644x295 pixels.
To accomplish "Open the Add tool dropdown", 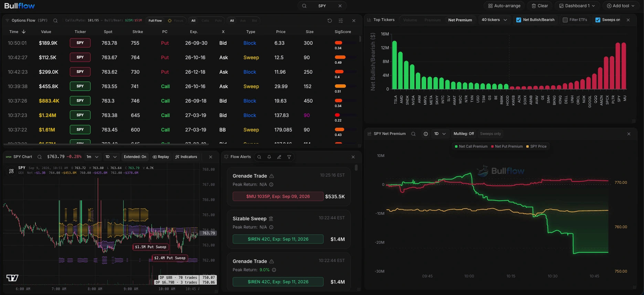I will point(621,6).
